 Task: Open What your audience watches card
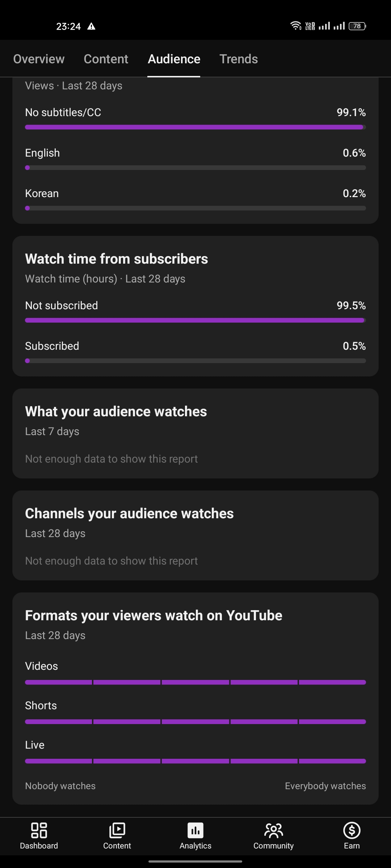pos(195,434)
